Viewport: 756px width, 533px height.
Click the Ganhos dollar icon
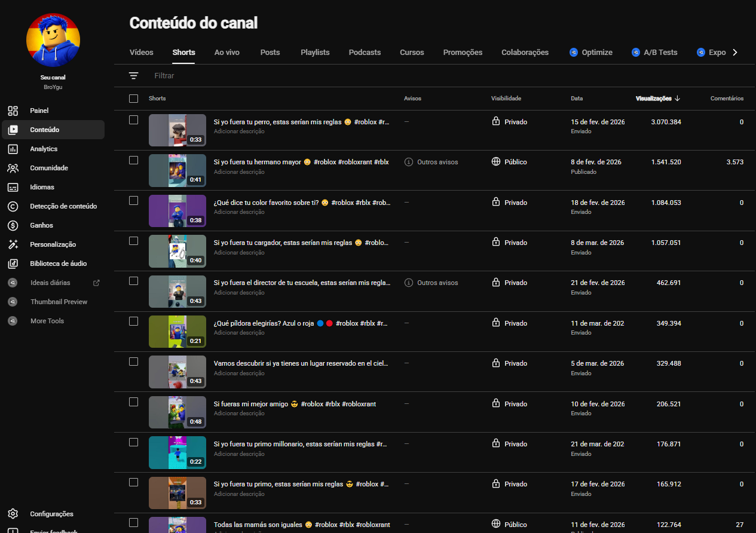coord(13,225)
